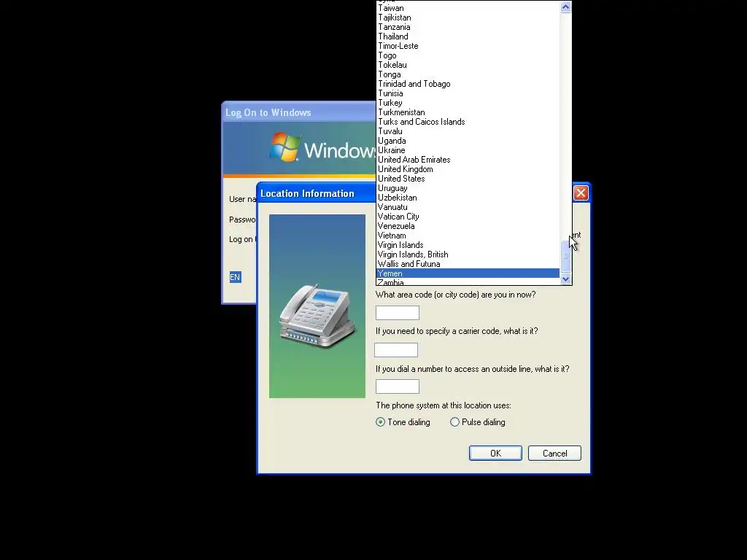The width and height of the screenshot is (747, 560).
Task: Select Turks and Caicos Islands entry
Action: 468,122
